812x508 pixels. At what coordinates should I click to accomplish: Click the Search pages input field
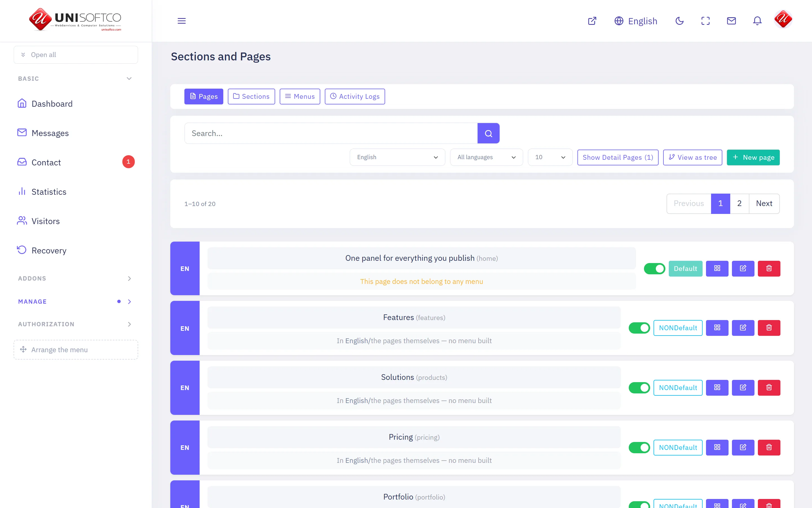[x=331, y=133]
